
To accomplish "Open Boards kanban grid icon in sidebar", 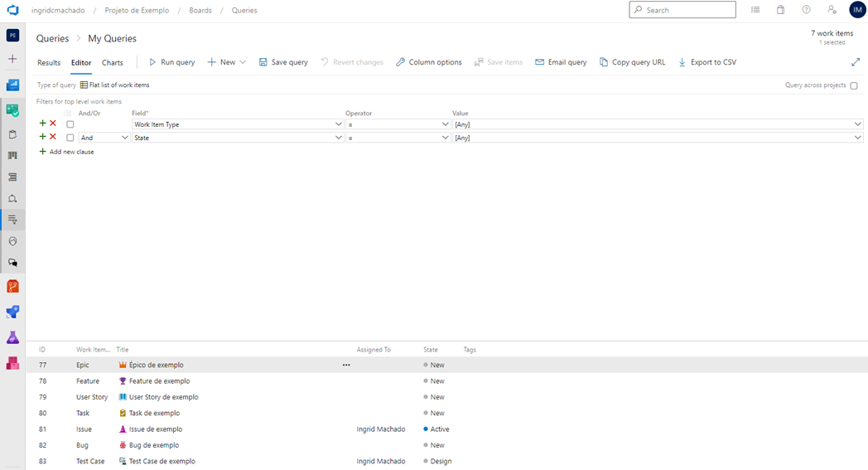I will tap(12, 156).
